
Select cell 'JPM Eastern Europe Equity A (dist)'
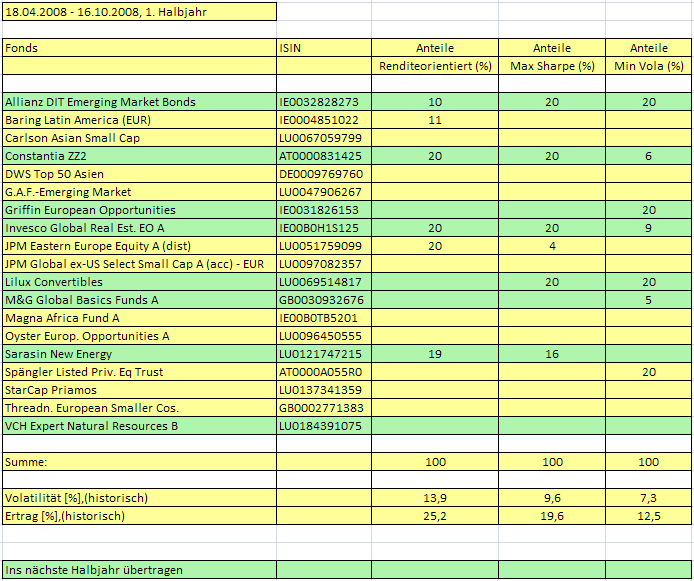tap(139, 246)
